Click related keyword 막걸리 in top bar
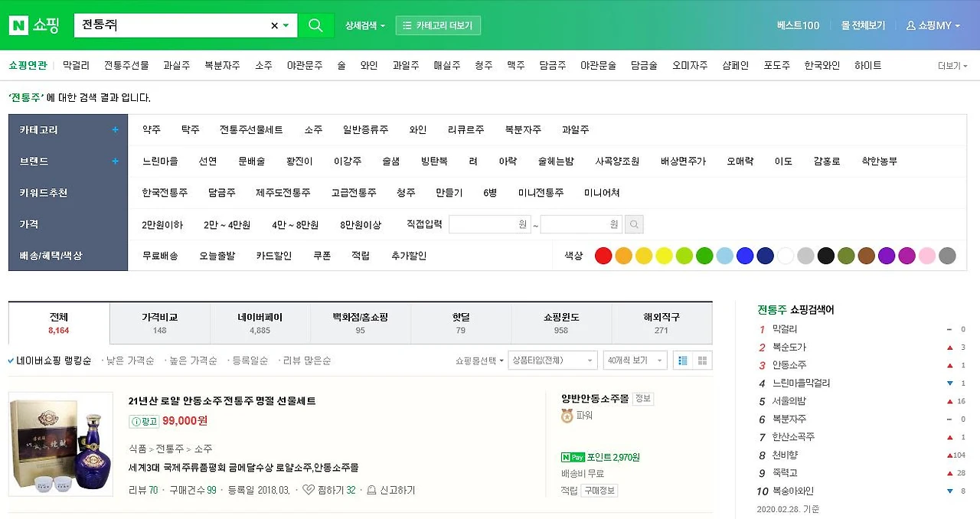 (x=76, y=66)
